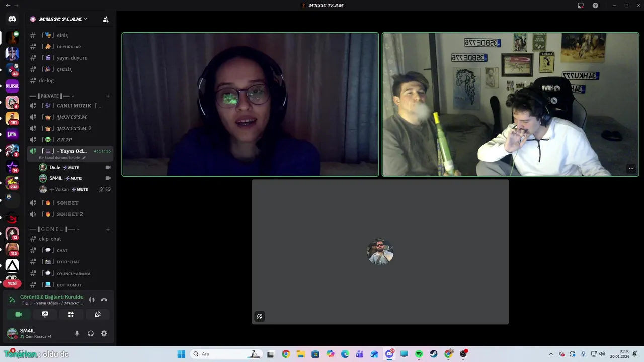The width and height of the screenshot is (644, 362).
Task: Open Discord direct messages home icon
Action: coord(12,19)
